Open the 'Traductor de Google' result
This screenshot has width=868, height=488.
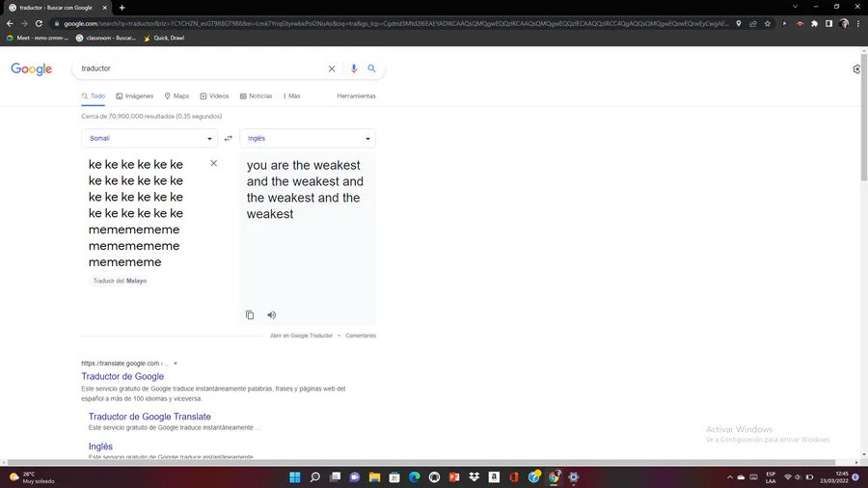pos(122,376)
